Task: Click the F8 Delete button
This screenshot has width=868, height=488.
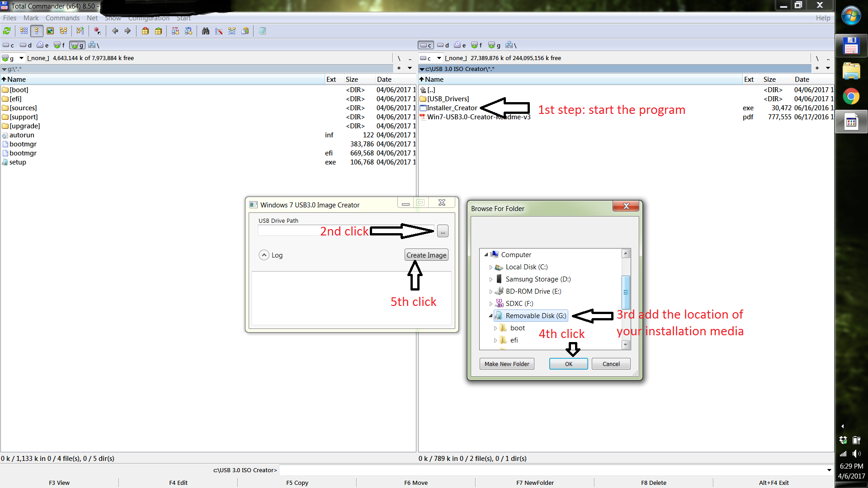Action: (x=653, y=483)
